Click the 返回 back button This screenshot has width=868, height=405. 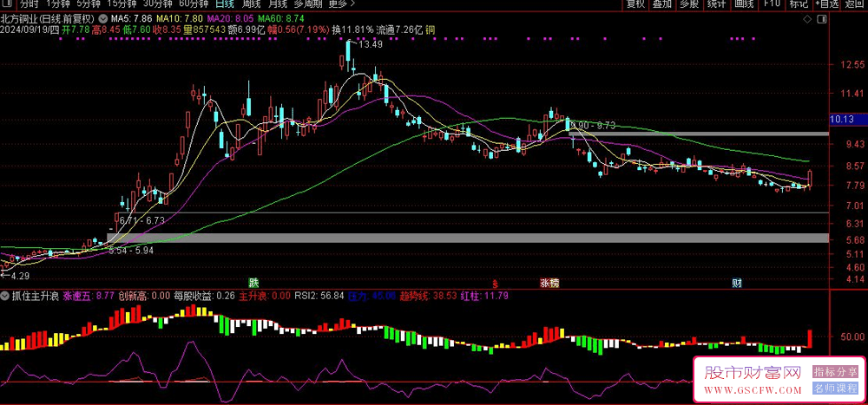(855, 4)
